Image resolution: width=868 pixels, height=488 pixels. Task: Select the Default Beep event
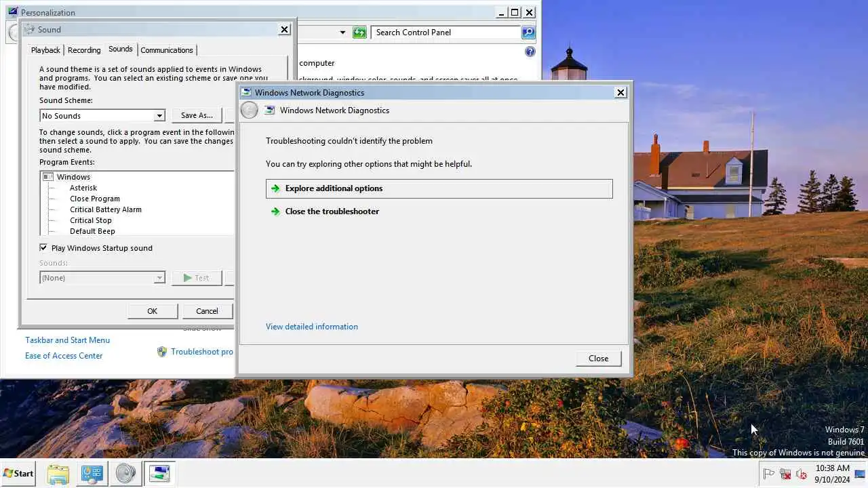(92, 231)
